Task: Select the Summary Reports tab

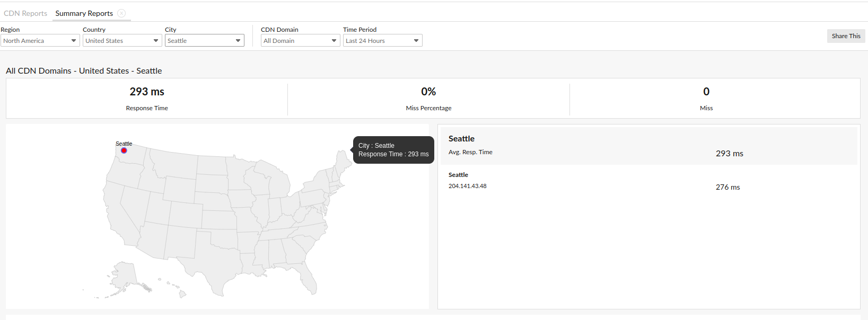Action: pyautogui.click(x=84, y=13)
